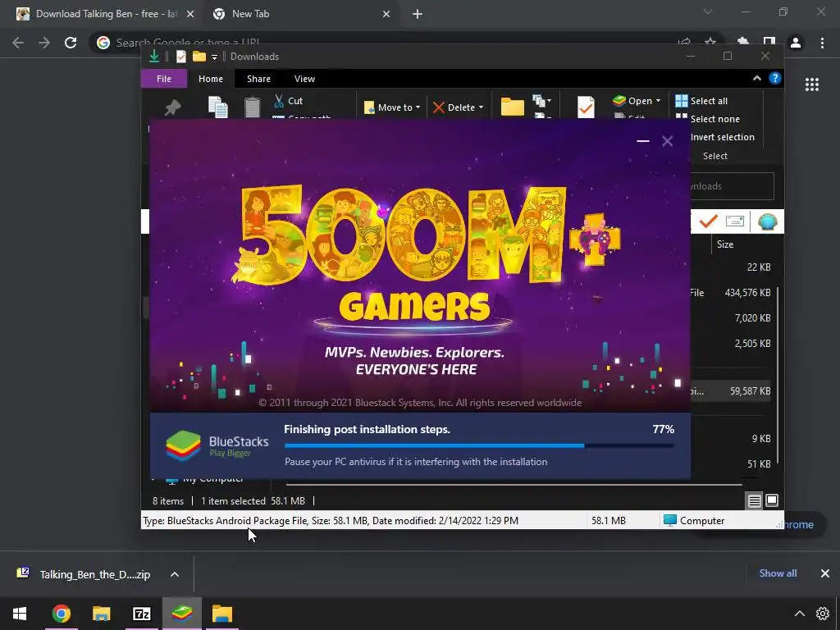Open Customize Quick Access Toolbar dropdown

pos(214,57)
